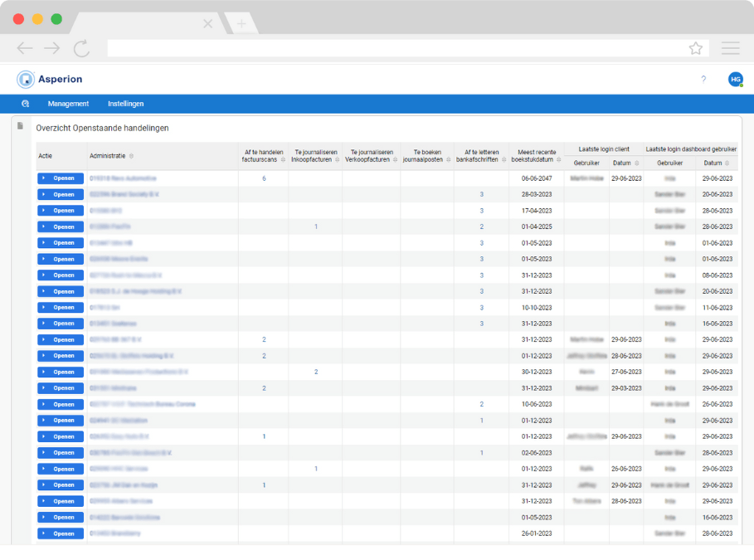Click Openen for row dated 01-04-2025

click(x=61, y=226)
